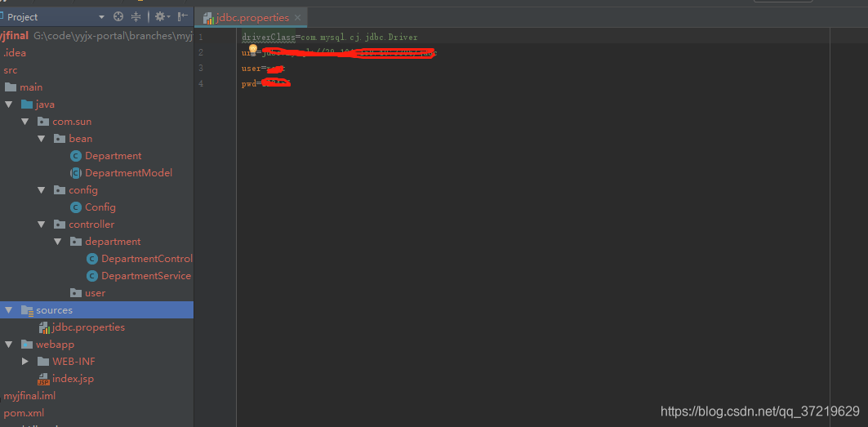Image resolution: width=868 pixels, height=427 pixels.
Task: Select the DepartmentControl class
Action: [147, 259]
